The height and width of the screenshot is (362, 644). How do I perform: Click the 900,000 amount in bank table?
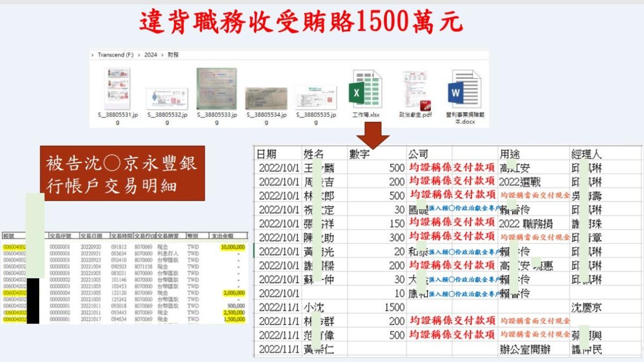(x=236, y=306)
